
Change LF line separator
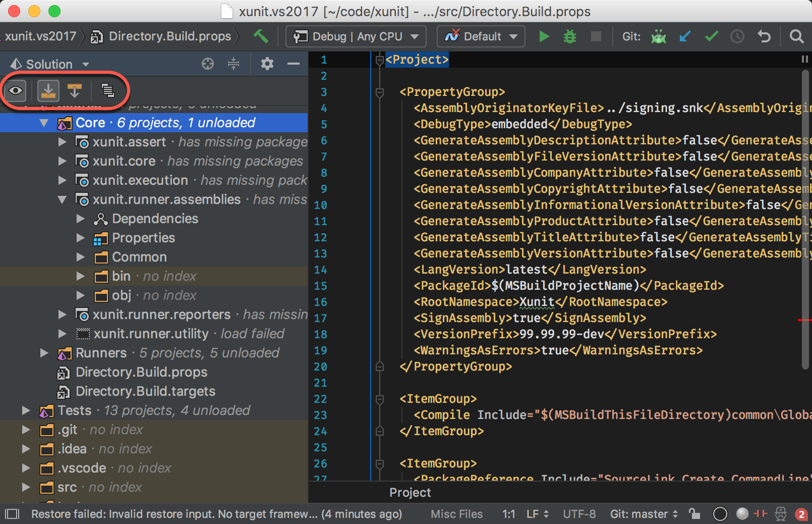pos(538,514)
